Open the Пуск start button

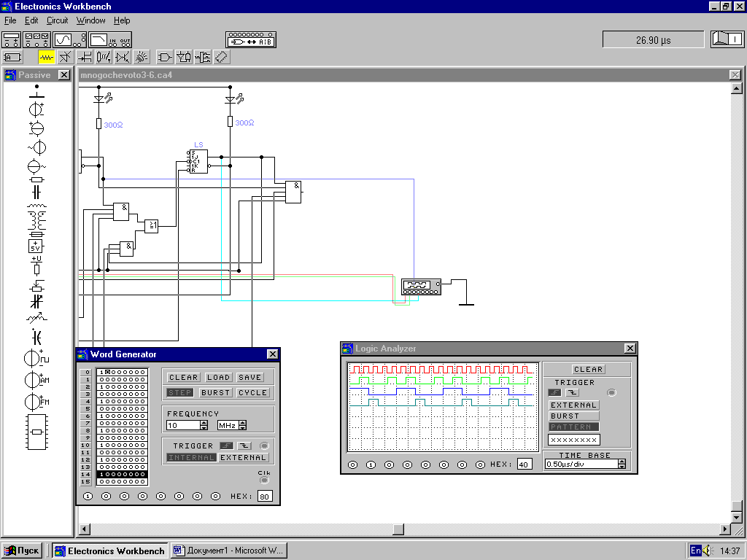click(x=22, y=551)
